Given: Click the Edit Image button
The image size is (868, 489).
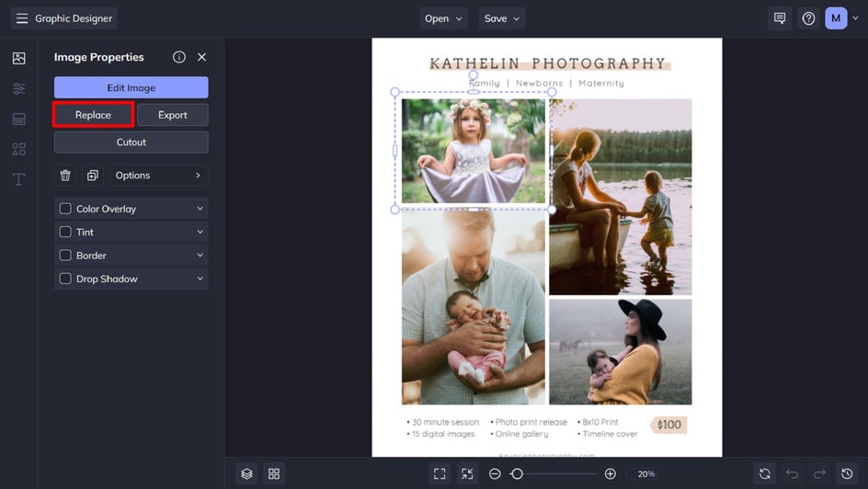Looking at the screenshot, I should 131,87.
